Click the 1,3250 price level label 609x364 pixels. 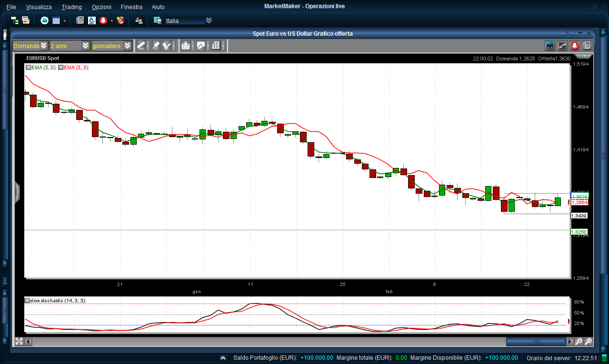coord(579,232)
